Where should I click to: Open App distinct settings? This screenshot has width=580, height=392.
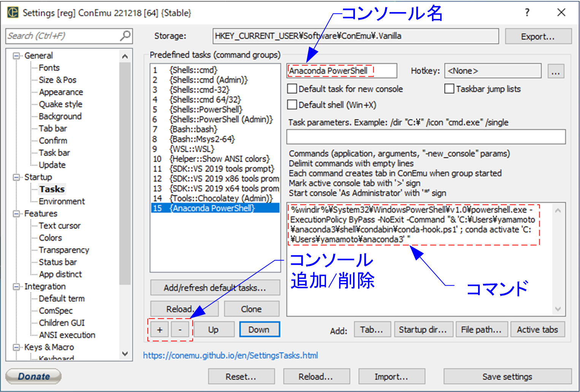60,274
